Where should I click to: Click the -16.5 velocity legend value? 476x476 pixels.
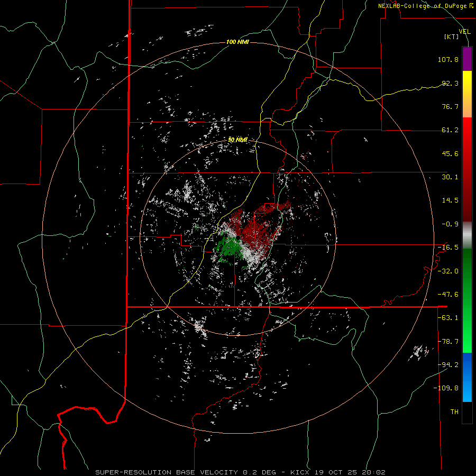[x=448, y=248]
